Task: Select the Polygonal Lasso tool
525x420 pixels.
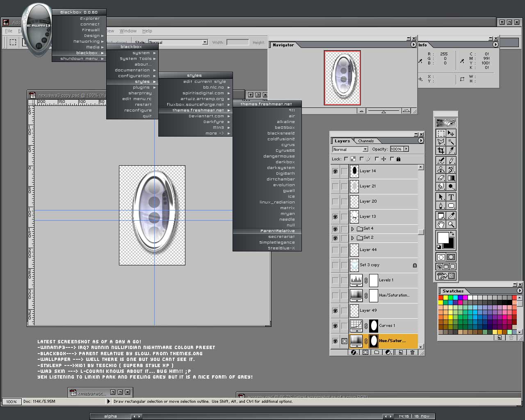Action: click(441, 142)
